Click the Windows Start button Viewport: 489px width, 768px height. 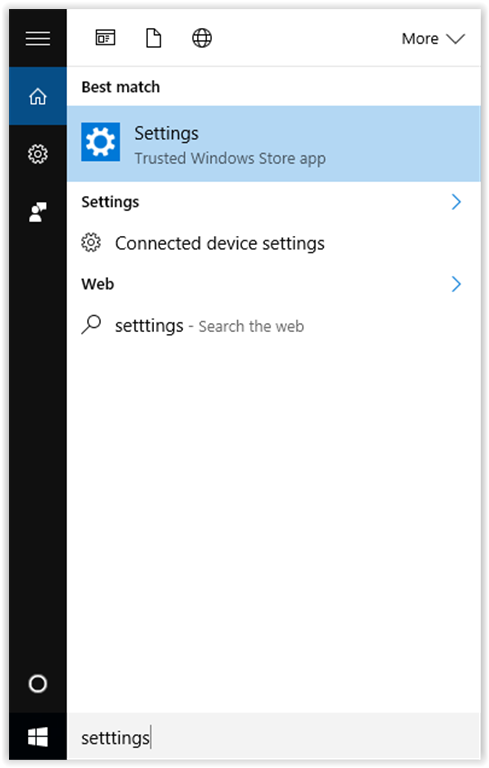tap(38, 737)
